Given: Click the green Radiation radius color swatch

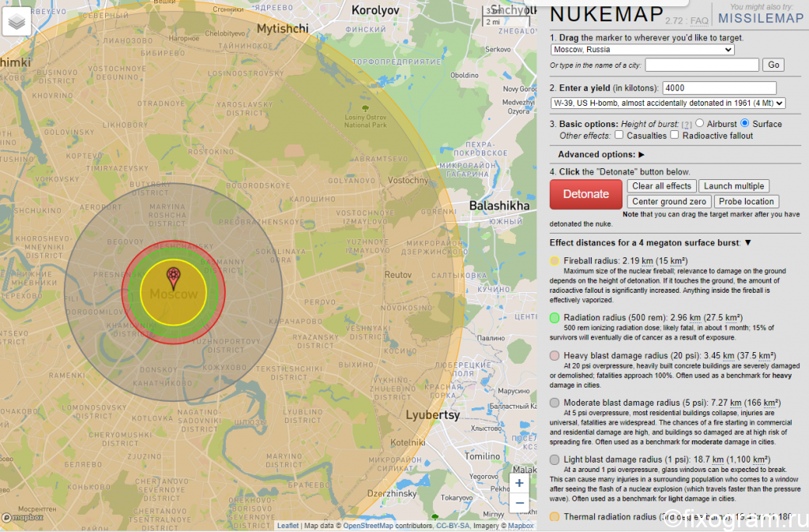Looking at the screenshot, I should 555,317.
